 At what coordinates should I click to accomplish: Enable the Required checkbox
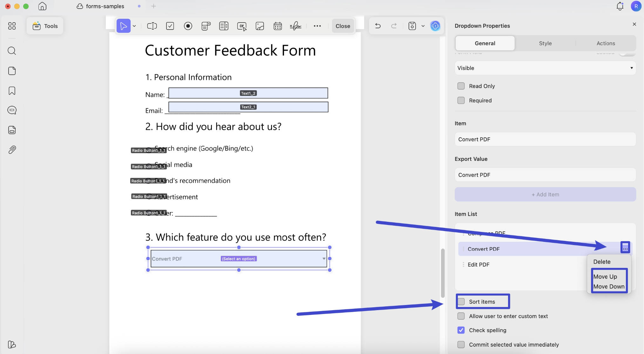point(461,100)
